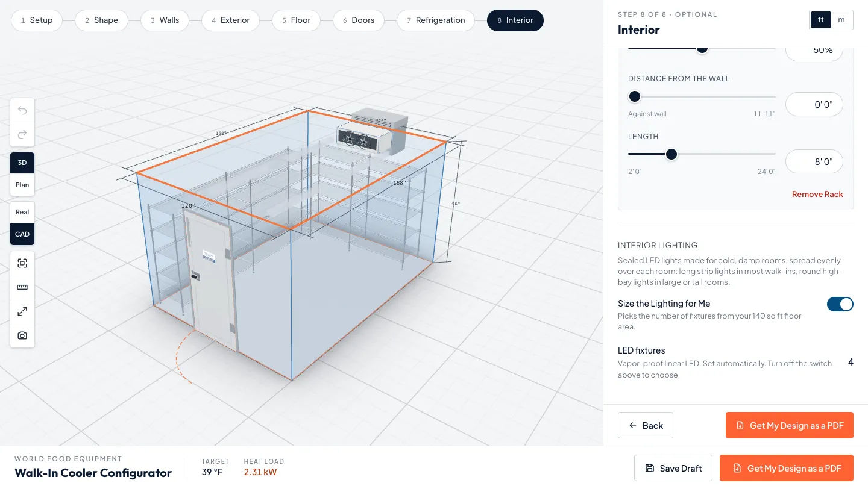Screen dimensions: 868x489
Task: Click the Interior Lighting heading
Action: 658,245
